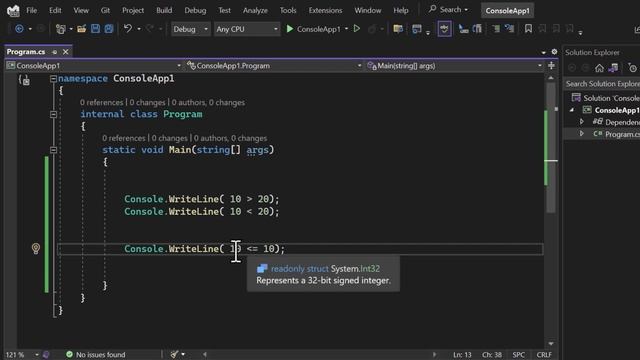Click 0 references above class Program
The image size is (640, 360).
(x=101, y=102)
